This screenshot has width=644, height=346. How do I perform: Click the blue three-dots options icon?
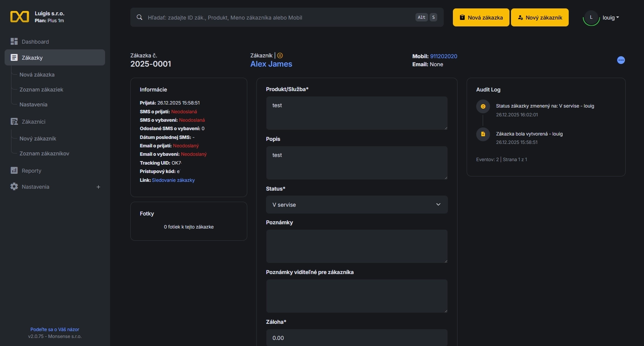tap(621, 60)
